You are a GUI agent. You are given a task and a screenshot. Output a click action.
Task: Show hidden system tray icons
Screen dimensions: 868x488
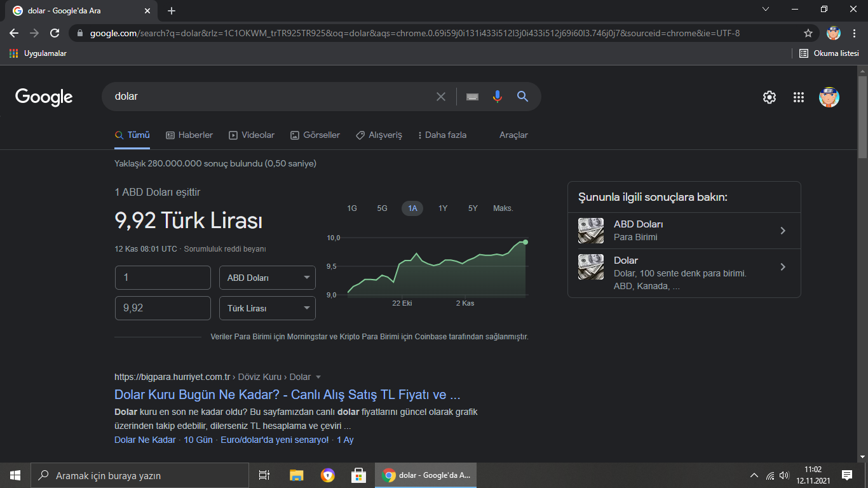[x=754, y=475]
